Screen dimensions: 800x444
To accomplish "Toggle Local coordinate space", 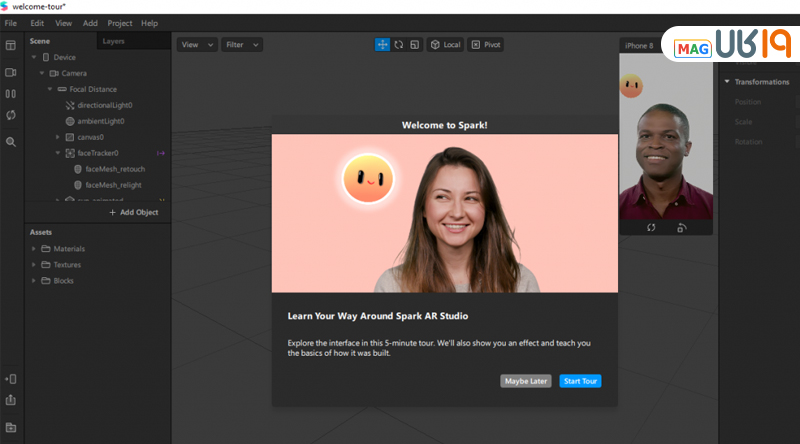I will pos(445,45).
